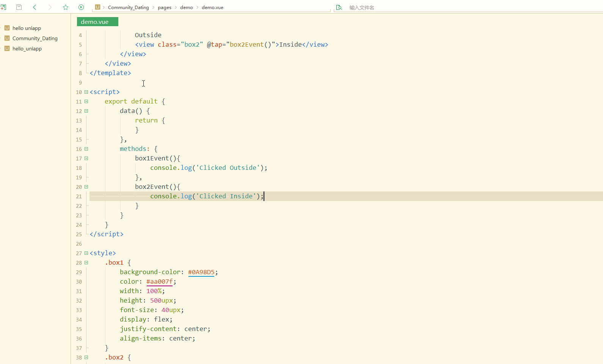The width and height of the screenshot is (603, 364).
Task: Collapse the data() function at line 12
Action: point(86,111)
